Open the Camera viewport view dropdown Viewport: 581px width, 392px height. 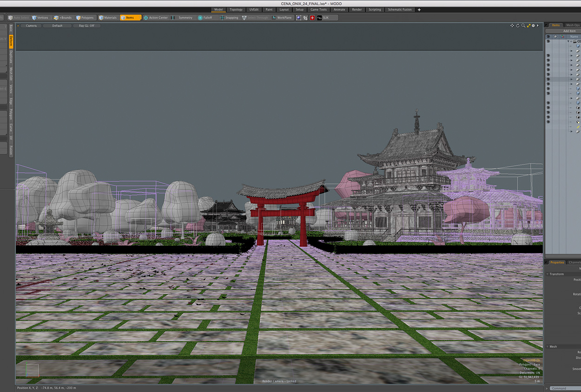pos(31,26)
